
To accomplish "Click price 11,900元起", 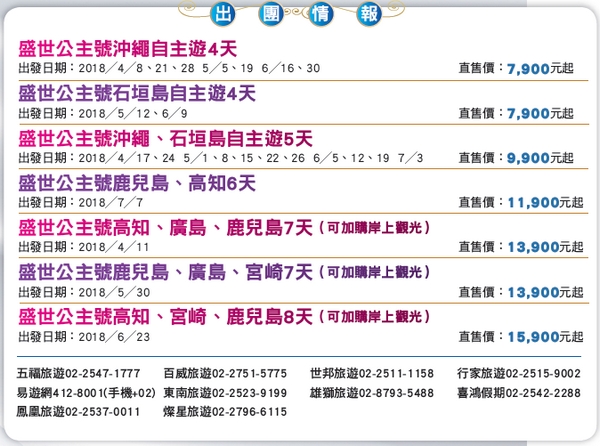I will (545, 202).
